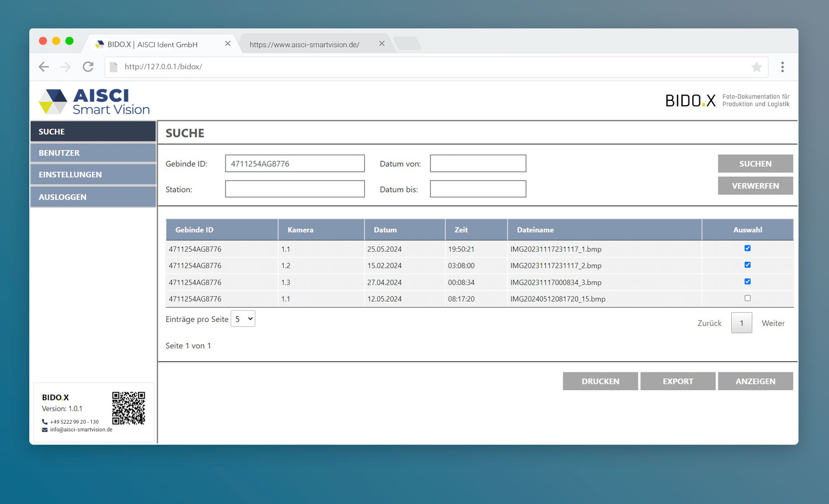Uncheck the IMG20231117000834_3.bmp row checkbox
The image size is (829, 504).
coord(747,282)
